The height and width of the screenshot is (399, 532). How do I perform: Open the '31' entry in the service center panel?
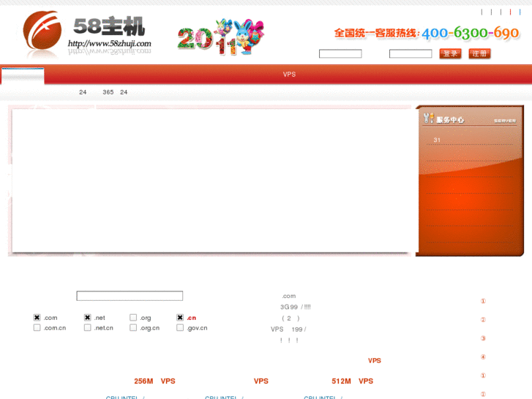point(437,140)
